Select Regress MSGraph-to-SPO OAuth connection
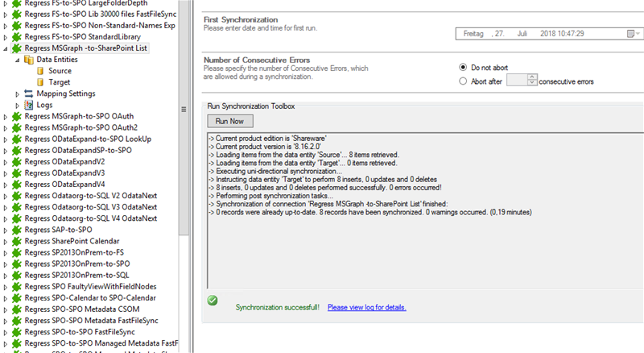The height and width of the screenshot is (353, 644). pos(80,116)
